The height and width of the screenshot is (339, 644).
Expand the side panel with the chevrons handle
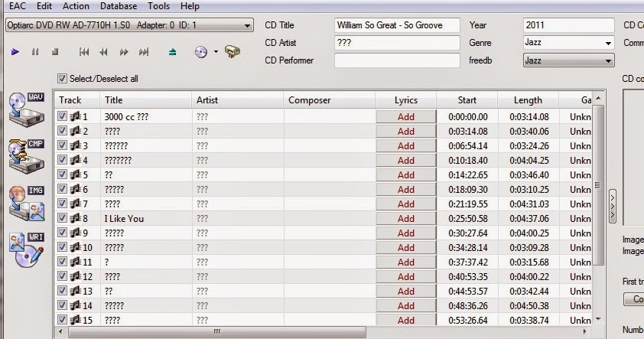click(613, 207)
